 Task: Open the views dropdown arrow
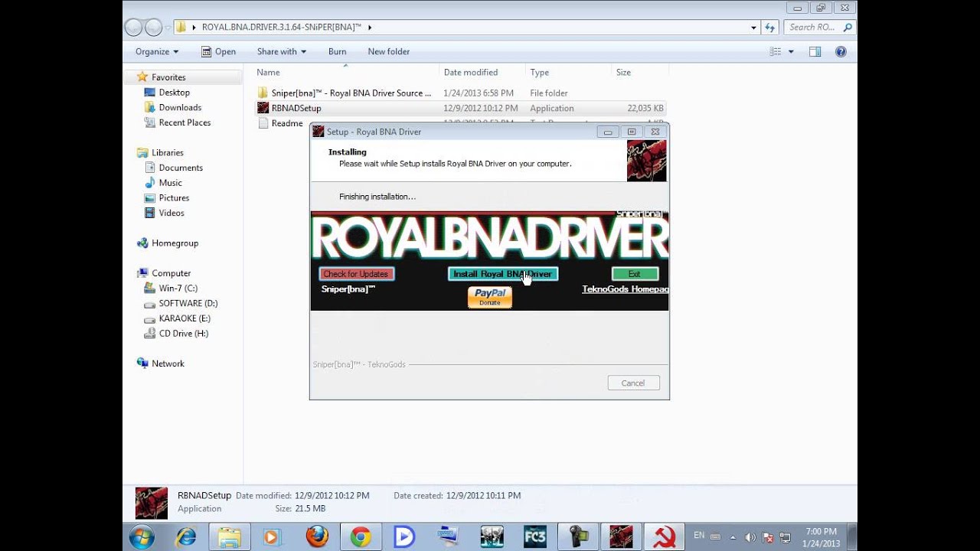click(x=791, y=51)
